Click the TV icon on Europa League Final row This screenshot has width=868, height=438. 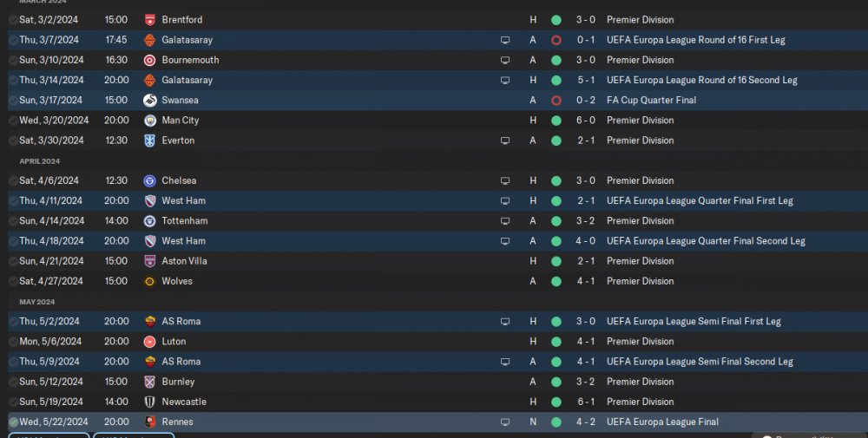(505, 422)
